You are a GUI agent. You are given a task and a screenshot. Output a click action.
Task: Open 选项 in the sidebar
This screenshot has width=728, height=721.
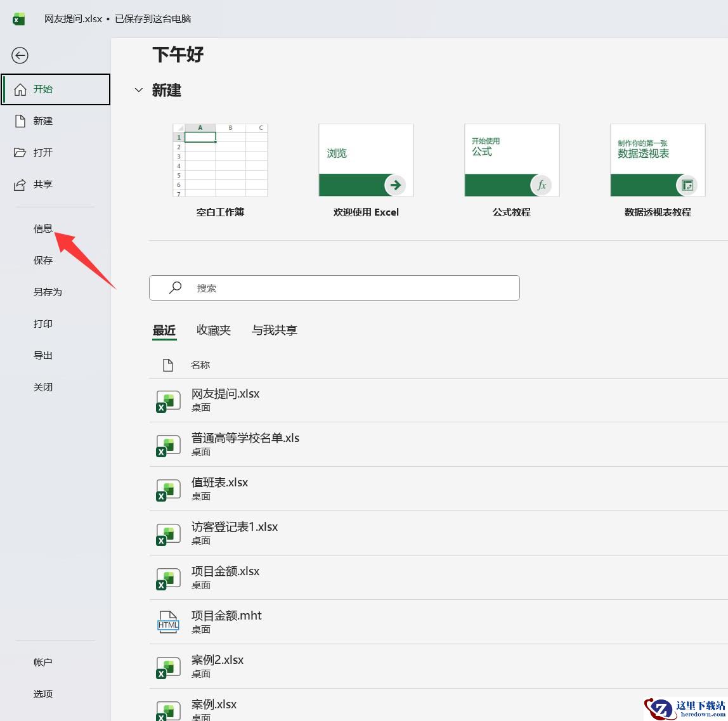[x=42, y=694]
